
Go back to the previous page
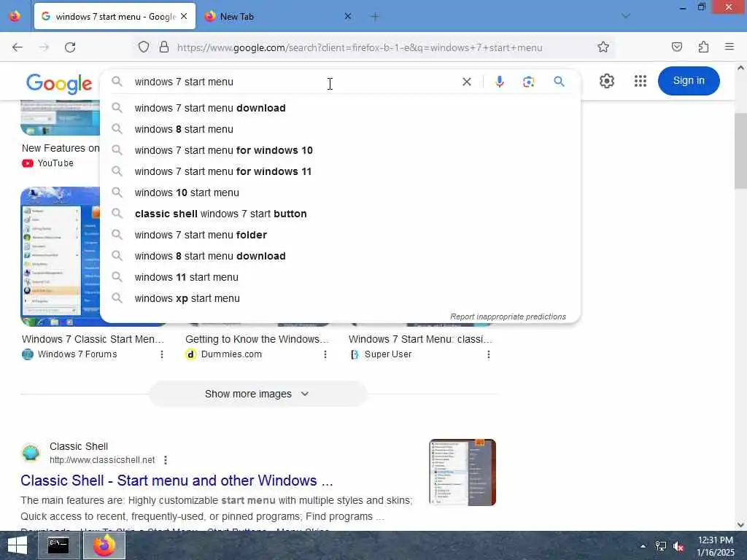[18, 47]
